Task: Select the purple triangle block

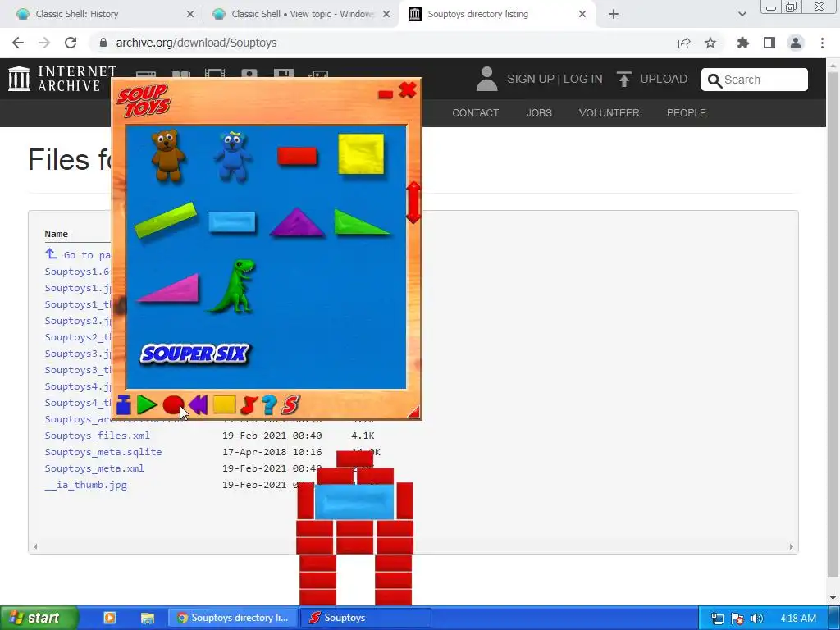Action: click(297, 222)
